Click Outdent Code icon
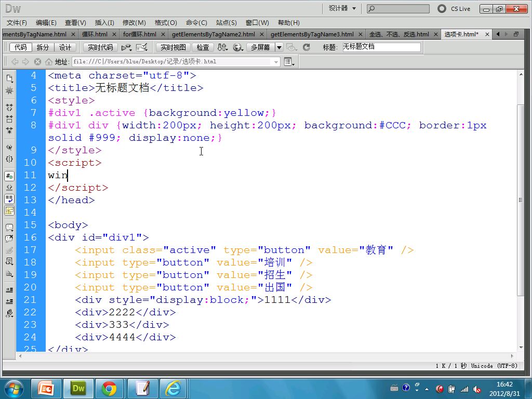 click(x=9, y=302)
